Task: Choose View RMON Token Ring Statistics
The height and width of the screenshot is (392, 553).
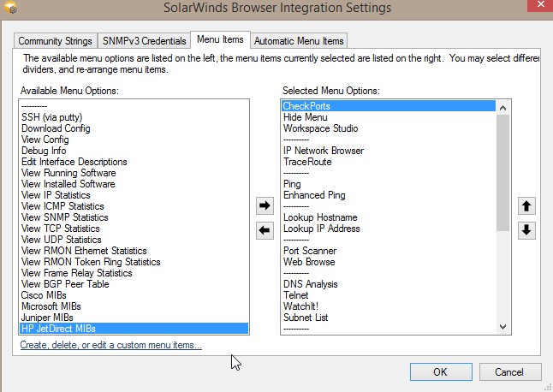Action: tap(134, 262)
